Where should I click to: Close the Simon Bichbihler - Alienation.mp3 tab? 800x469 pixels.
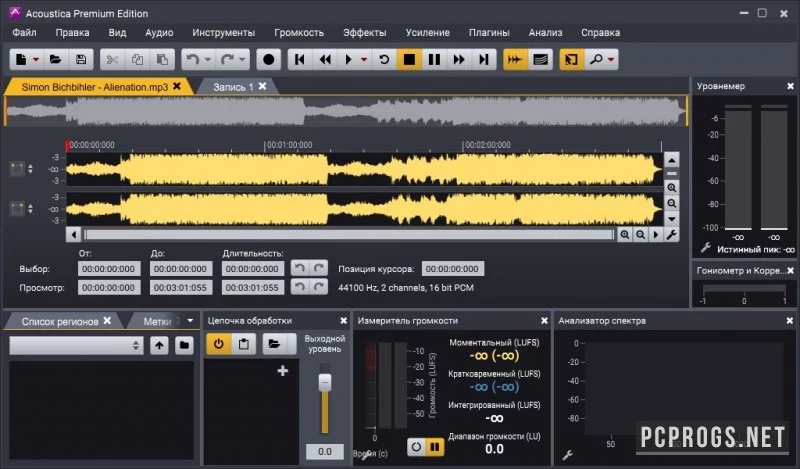(177, 86)
